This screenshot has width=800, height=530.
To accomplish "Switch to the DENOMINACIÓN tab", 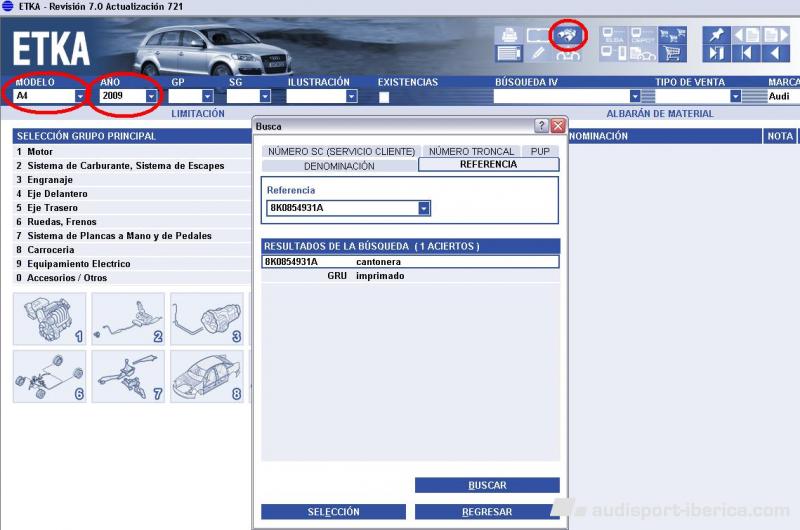I will (339, 166).
